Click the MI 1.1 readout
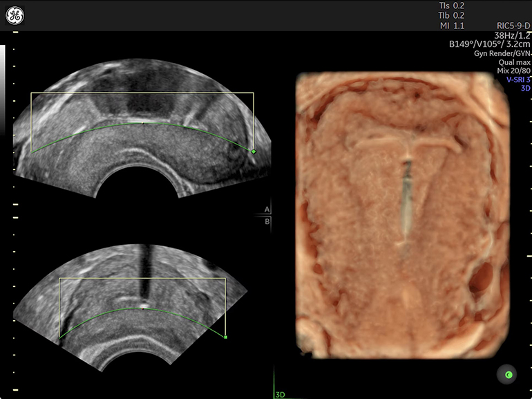This screenshot has width=532, height=399. (452, 26)
